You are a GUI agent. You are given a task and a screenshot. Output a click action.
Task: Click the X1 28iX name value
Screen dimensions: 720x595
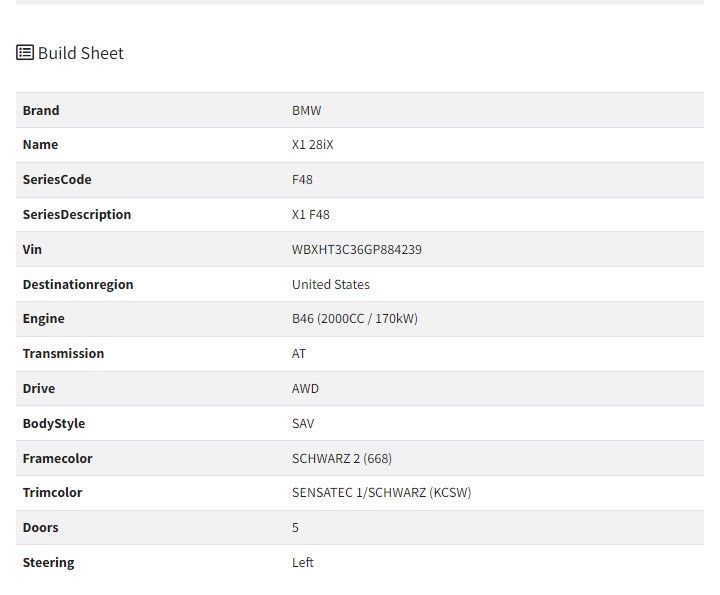pos(312,145)
